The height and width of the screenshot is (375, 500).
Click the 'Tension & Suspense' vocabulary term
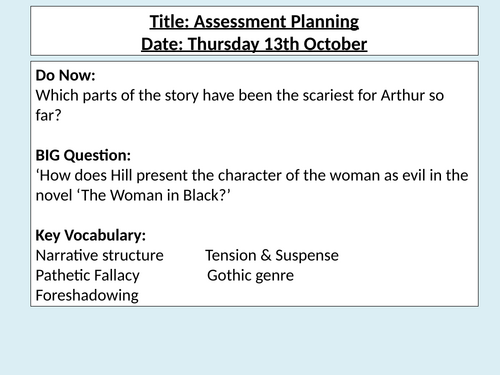pos(272,256)
